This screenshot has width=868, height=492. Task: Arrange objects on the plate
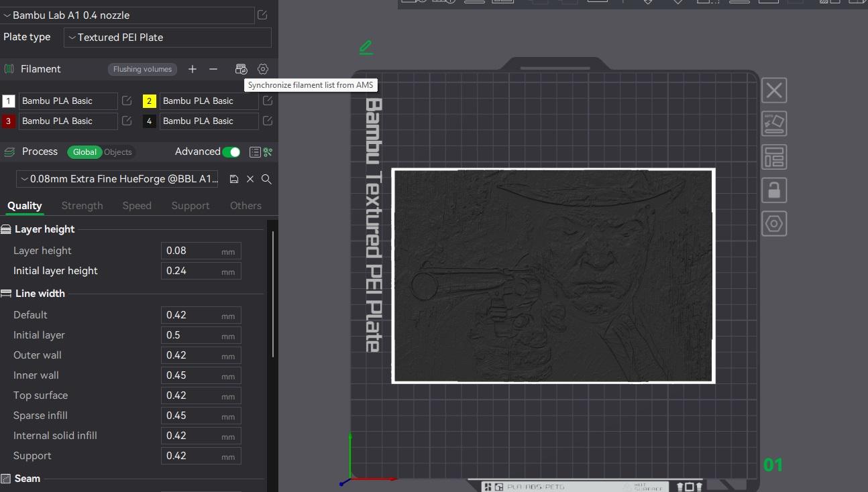tap(774, 157)
